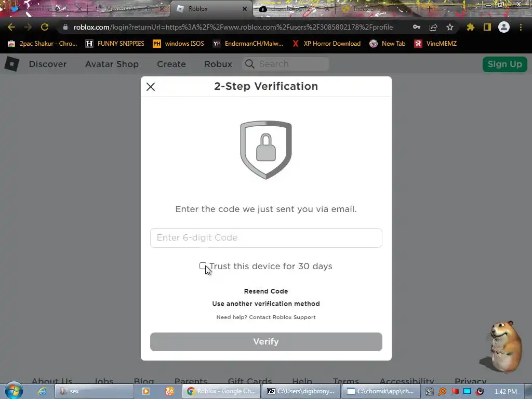This screenshot has height=399, width=532.
Task: Open the Robux page
Action: click(218, 64)
